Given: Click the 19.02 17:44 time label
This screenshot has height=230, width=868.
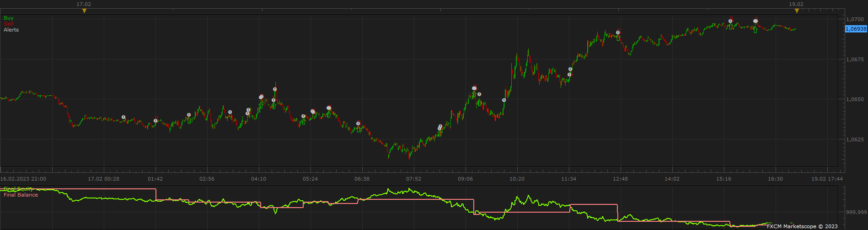Looking at the screenshot, I should pos(827,179).
